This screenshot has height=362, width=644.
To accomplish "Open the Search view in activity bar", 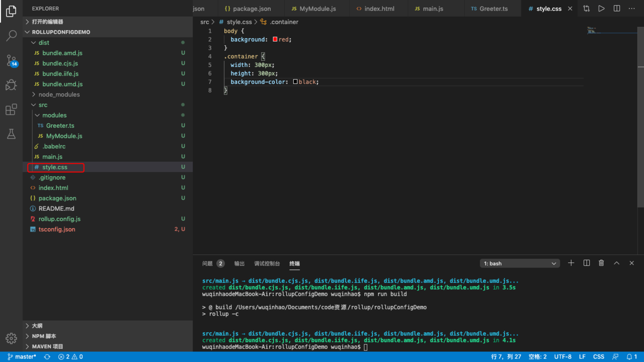I will tap(11, 36).
